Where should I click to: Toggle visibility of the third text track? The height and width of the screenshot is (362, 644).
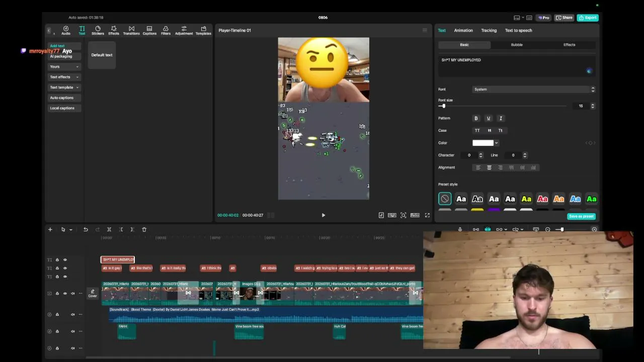click(65, 277)
